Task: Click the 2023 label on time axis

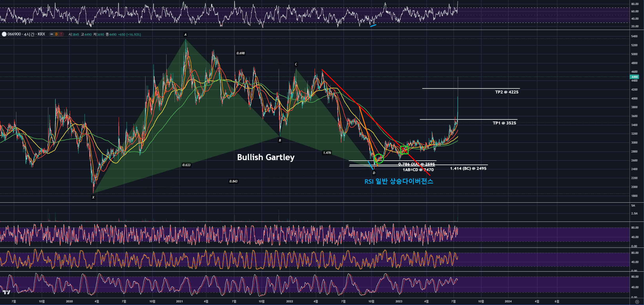Action: click(399, 301)
